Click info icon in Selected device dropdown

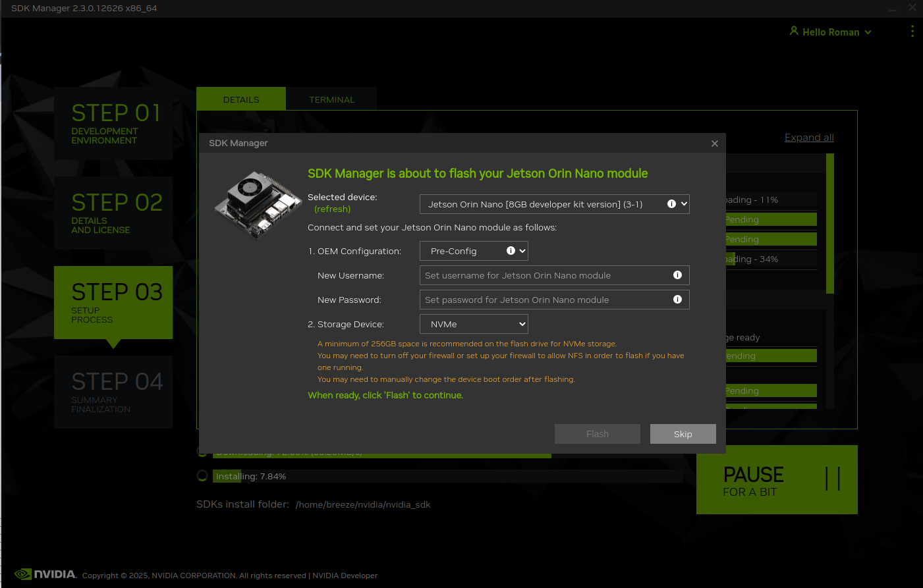pyautogui.click(x=671, y=204)
